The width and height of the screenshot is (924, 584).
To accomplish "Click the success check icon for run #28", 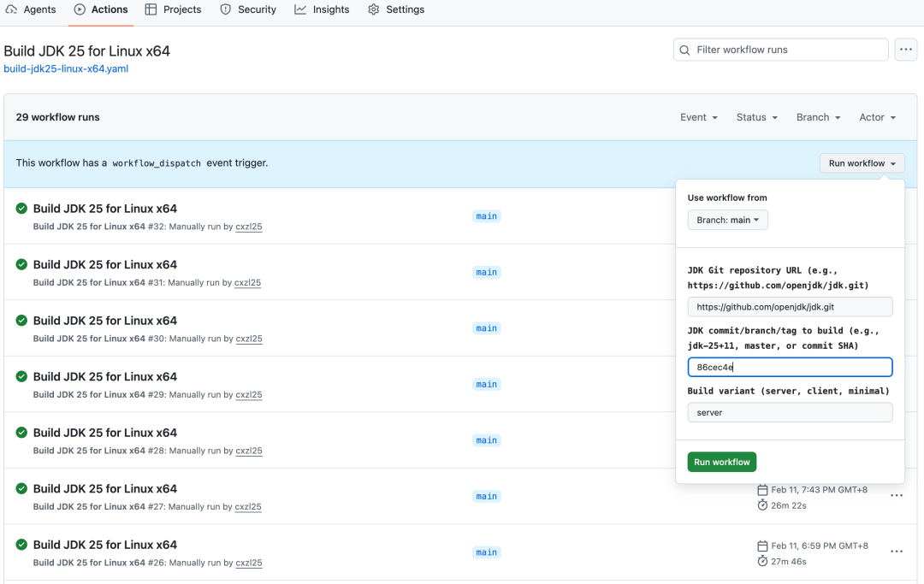I will pyautogui.click(x=21, y=432).
